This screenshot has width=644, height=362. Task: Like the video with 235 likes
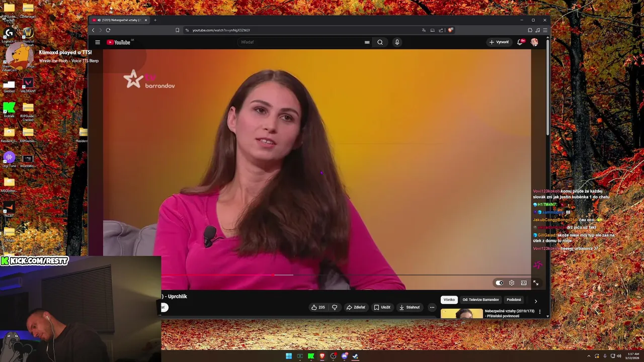coord(318,307)
